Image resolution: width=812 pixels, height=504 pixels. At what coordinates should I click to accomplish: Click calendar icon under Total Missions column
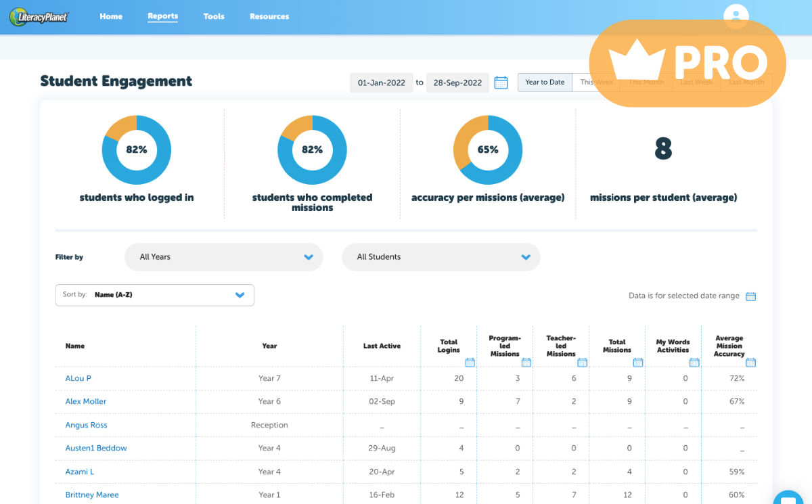point(638,363)
